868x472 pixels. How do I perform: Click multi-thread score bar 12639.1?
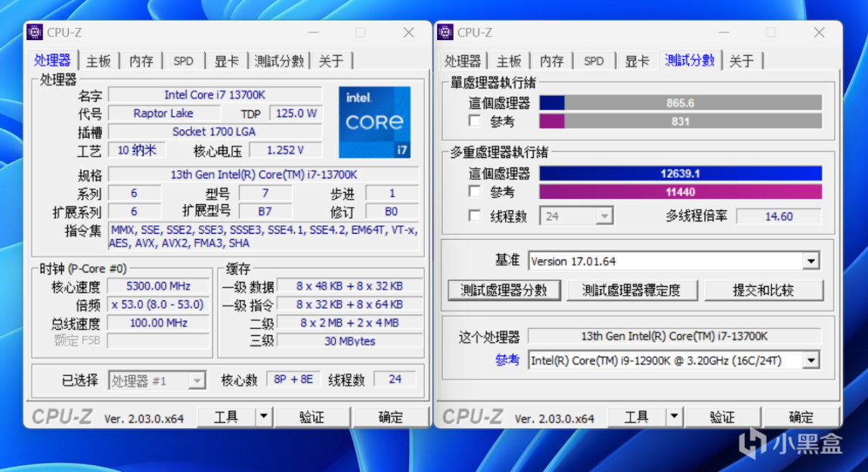pyautogui.click(x=680, y=173)
